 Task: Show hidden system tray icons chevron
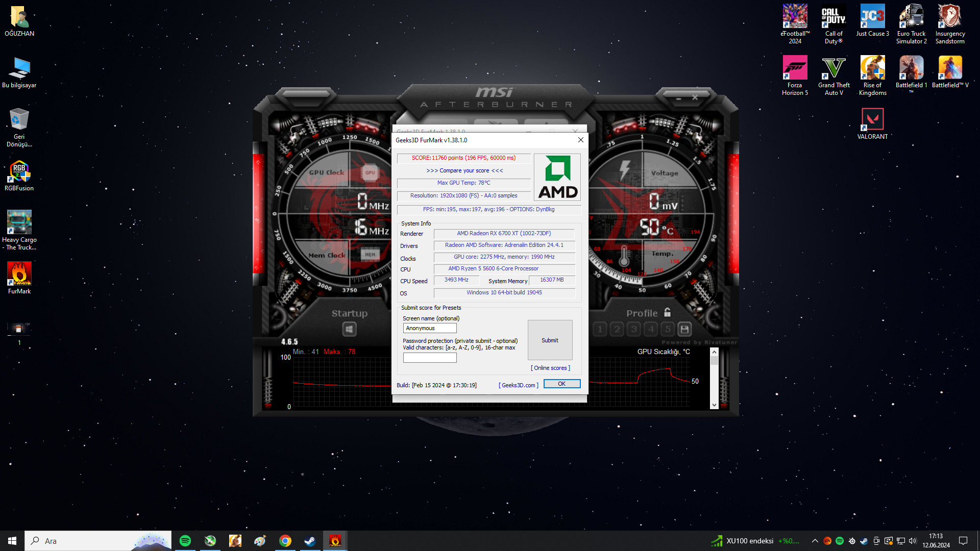(x=815, y=541)
